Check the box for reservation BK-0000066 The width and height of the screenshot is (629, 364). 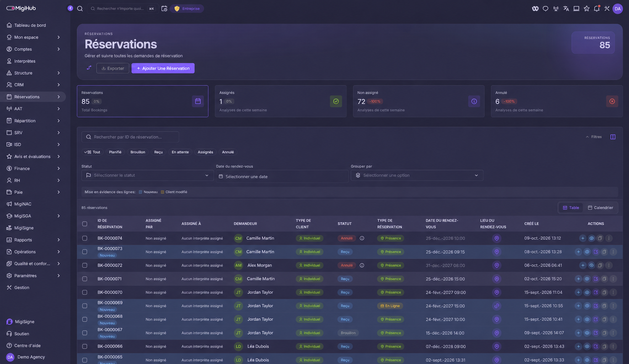tap(85, 346)
